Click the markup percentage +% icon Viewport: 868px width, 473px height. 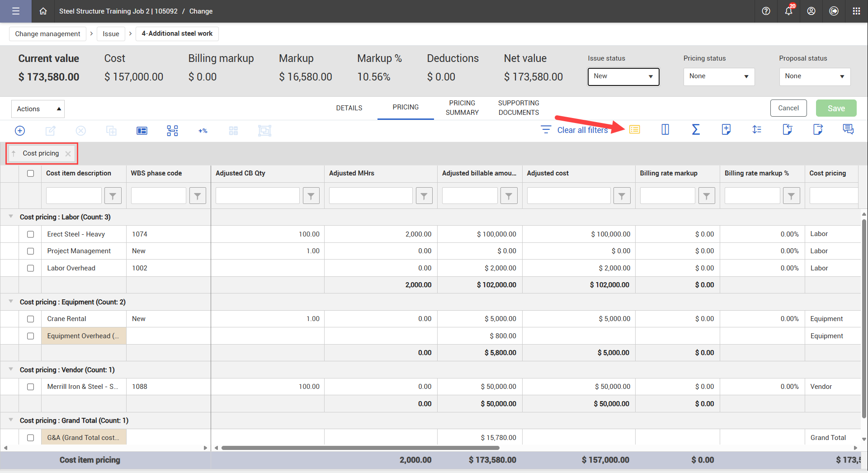coord(203,131)
